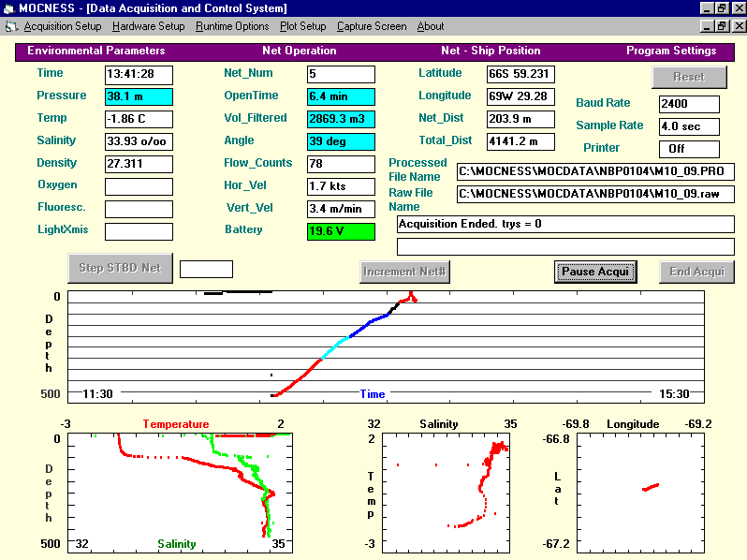Open the About menu
The height and width of the screenshot is (560, 747).
(x=431, y=26)
